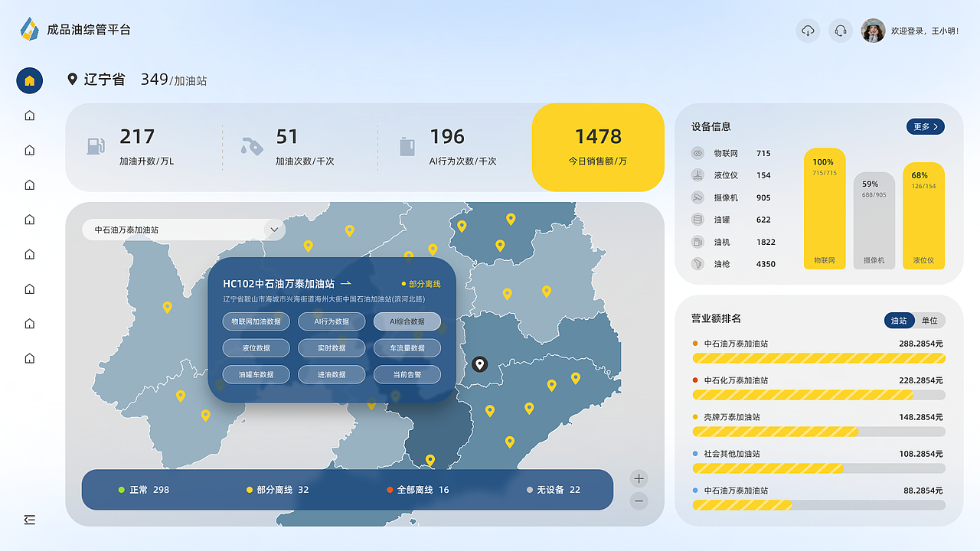Click the 摄像机 59% gray bar
The height and width of the screenshot is (551, 980).
coord(874,220)
